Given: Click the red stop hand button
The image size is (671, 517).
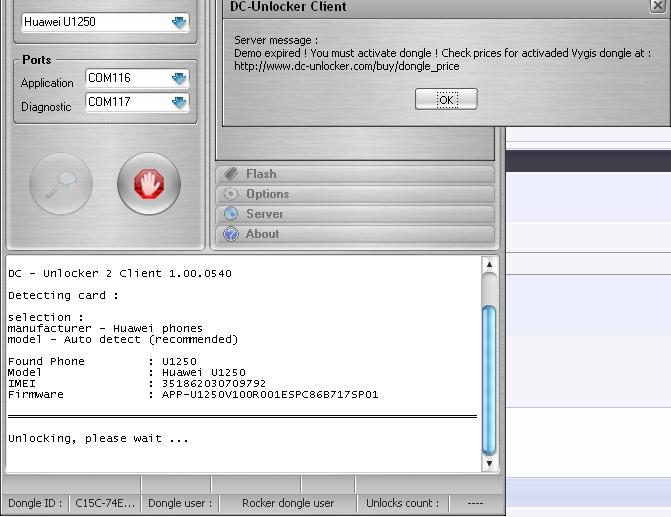Looking at the screenshot, I should pos(149,184).
